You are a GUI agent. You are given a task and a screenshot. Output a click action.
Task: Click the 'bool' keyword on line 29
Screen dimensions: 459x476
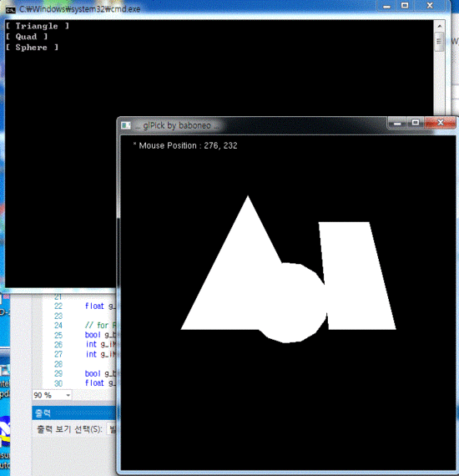[93, 373]
